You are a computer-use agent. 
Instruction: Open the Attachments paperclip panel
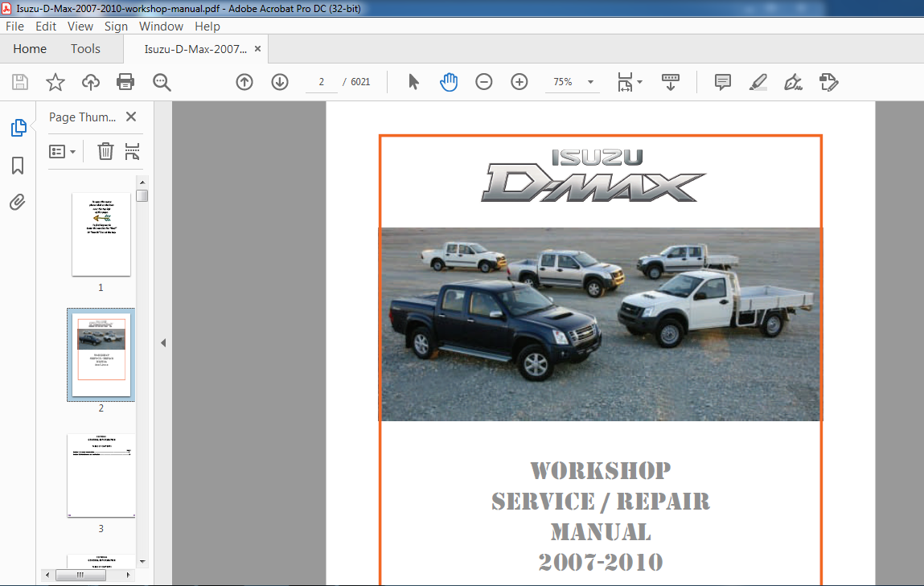[18, 203]
